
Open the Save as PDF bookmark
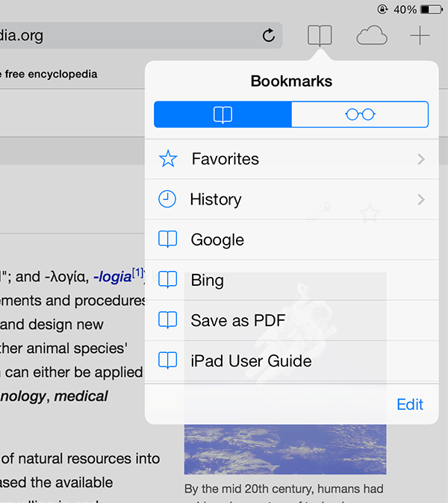[291, 321]
